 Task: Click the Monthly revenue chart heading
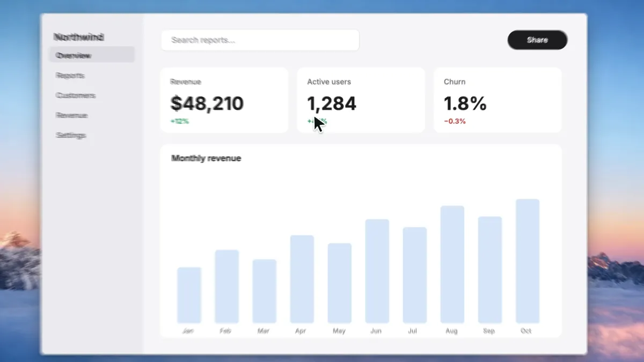(206, 158)
